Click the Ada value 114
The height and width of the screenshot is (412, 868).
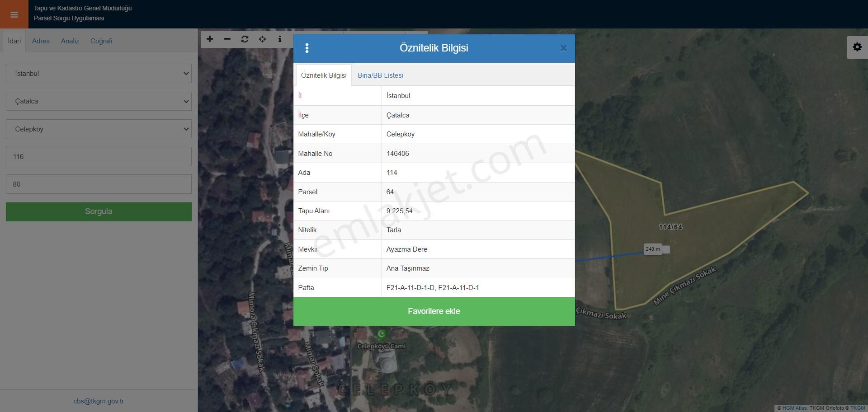392,173
